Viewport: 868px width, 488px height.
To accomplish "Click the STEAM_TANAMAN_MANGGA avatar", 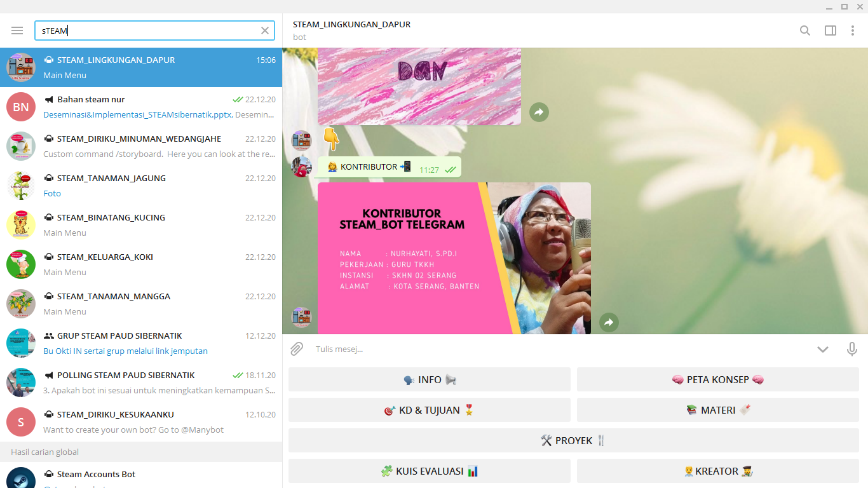I will pyautogui.click(x=21, y=304).
